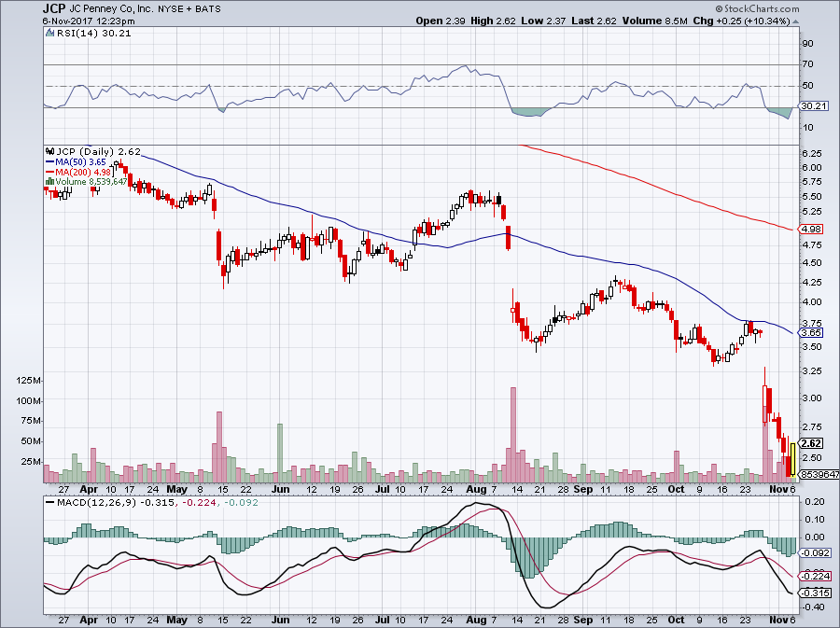Click the RSI indicator icon beside RSI(14)

click(x=49, y=33)
